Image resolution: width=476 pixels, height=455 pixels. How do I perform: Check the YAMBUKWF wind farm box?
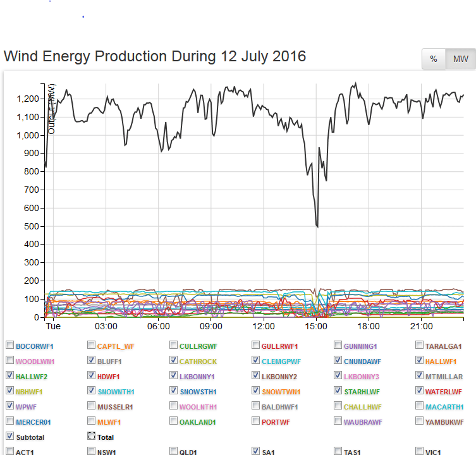(420, 421)
